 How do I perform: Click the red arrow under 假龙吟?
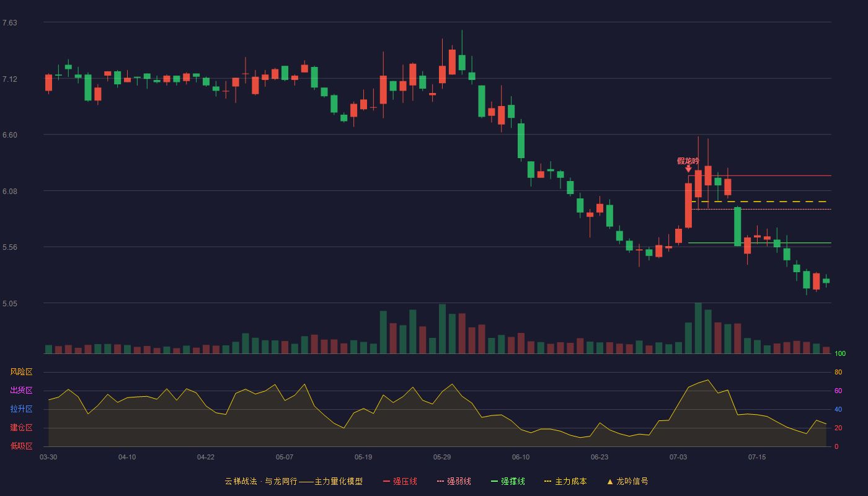[x=688, y=169]
